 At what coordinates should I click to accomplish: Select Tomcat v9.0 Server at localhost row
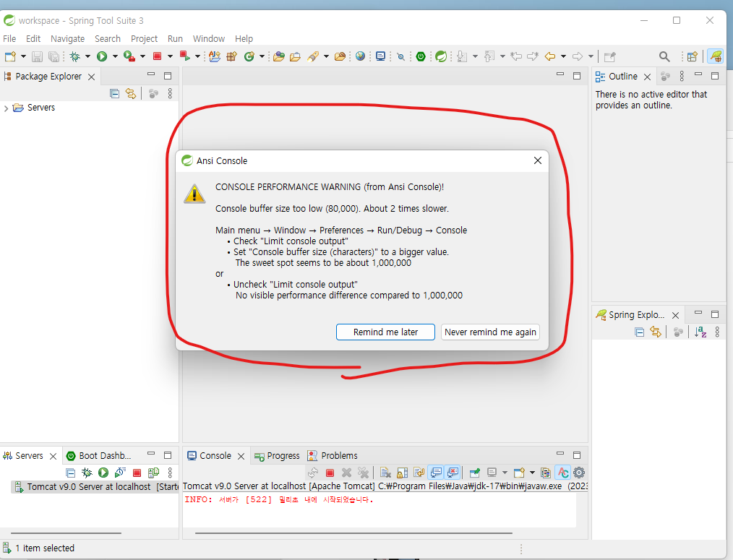click(95, 486)
